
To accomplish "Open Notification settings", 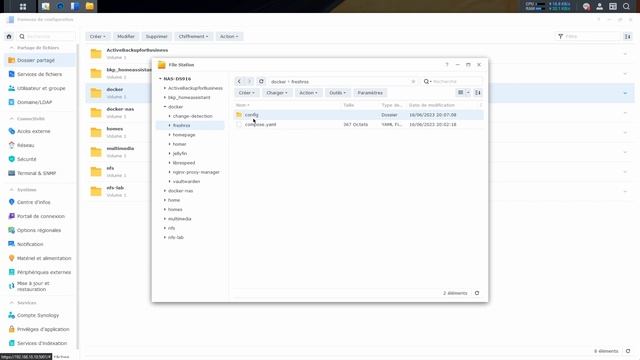I will [x=40, y=244].
